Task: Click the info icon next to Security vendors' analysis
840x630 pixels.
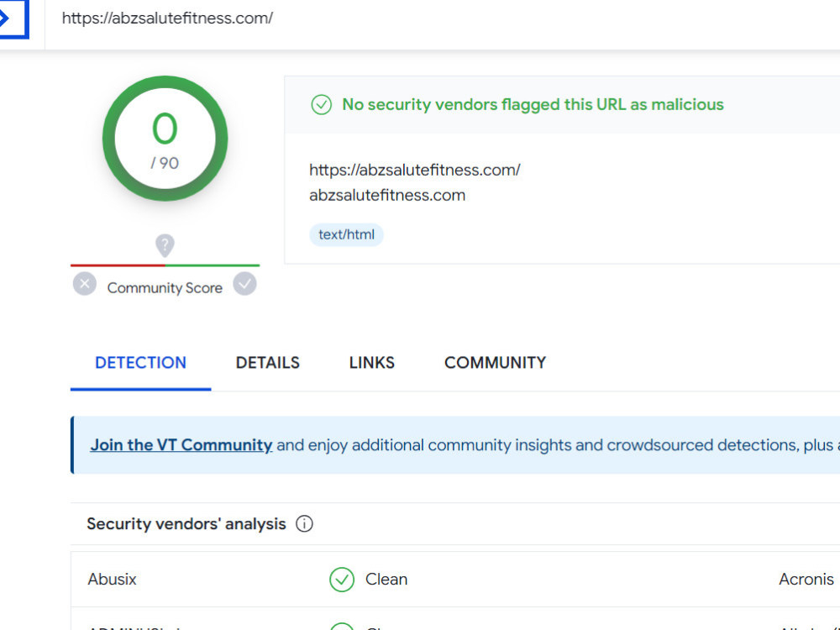Action: [303, 523]
